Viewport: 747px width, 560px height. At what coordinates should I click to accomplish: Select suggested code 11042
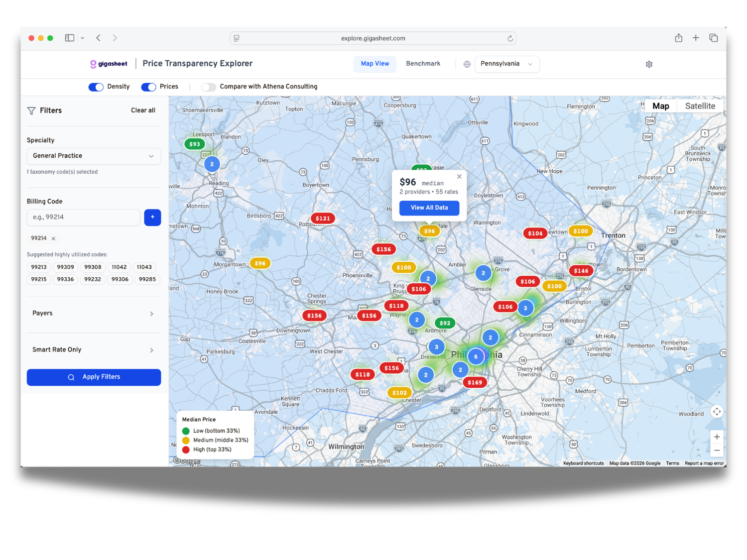coord(119,267)
